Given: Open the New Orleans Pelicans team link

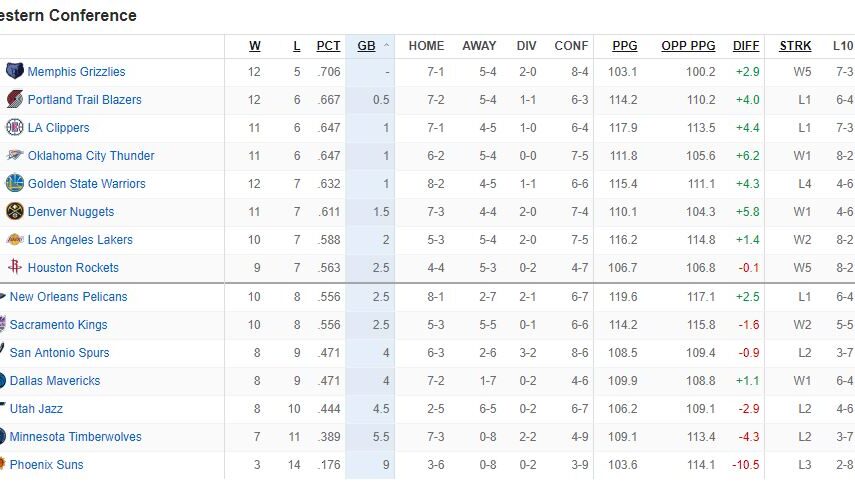Looking at the screenshot, I should 68,297.
